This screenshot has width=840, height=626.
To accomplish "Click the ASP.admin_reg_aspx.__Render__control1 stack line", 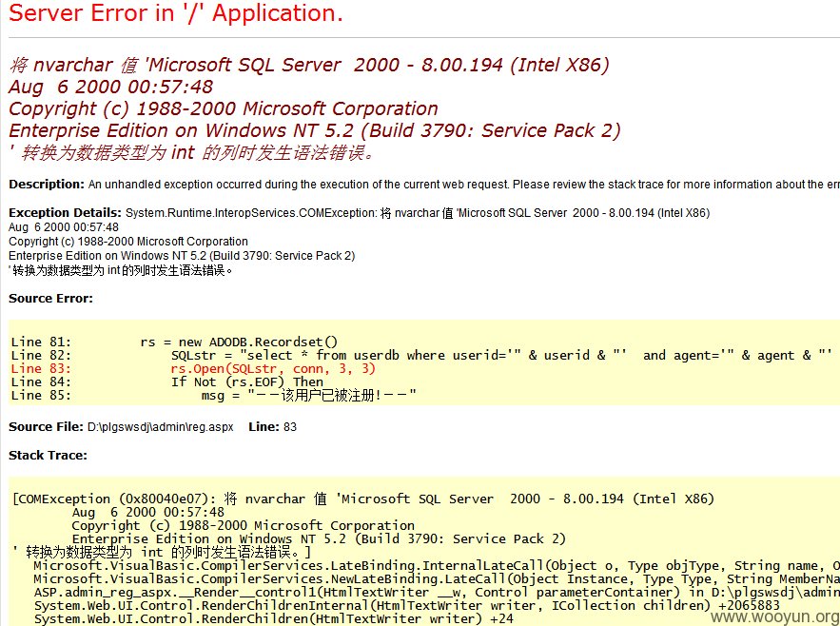I will click(x=437, y=593).
